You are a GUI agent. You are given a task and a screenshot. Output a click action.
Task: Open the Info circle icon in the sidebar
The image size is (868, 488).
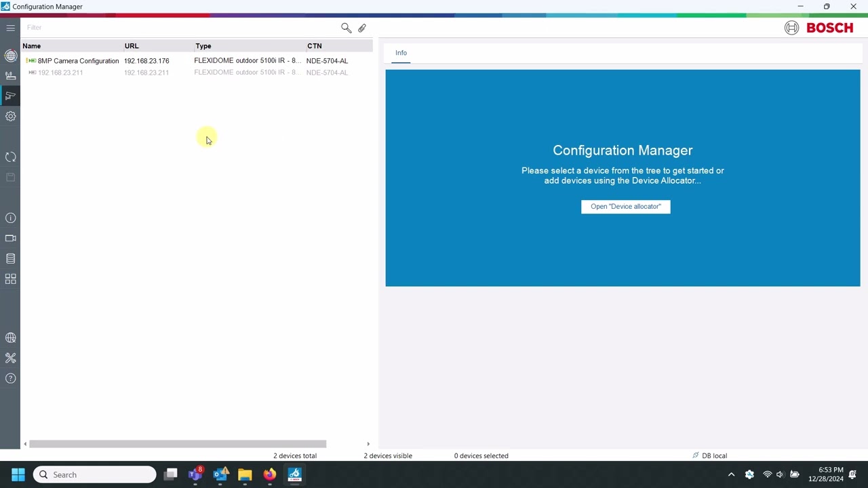click(x=10, y=218)
